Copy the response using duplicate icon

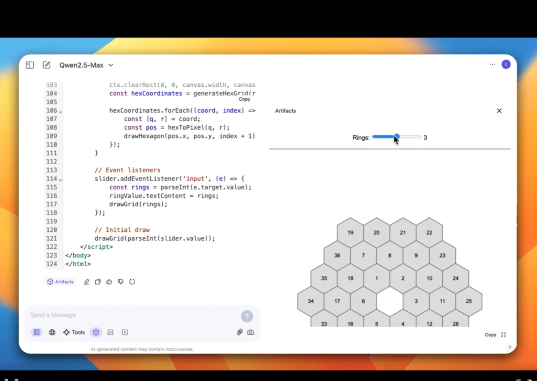pyautogui.click(x=98, y=282)
